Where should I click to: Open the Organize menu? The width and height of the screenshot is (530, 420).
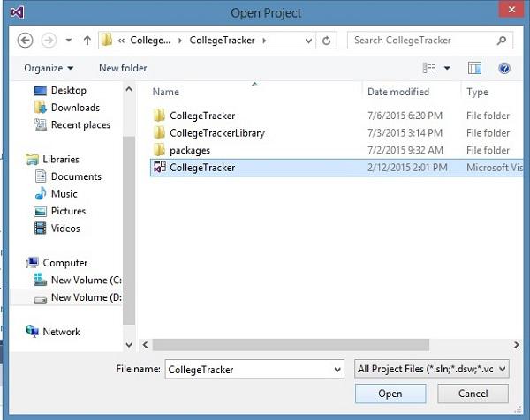(x=49, y=68)
